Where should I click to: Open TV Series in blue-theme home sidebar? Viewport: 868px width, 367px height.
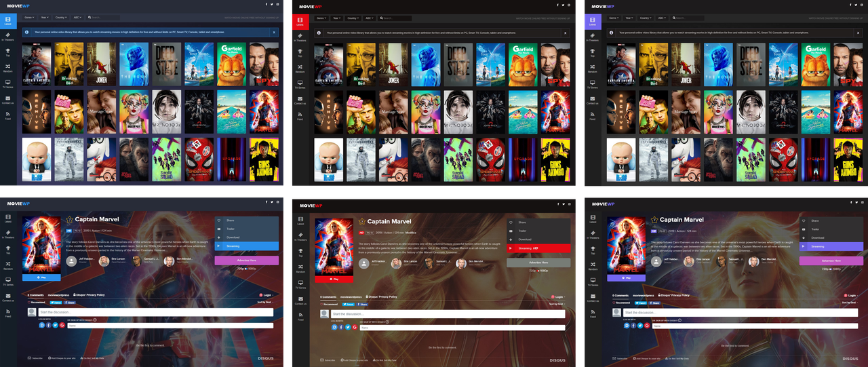(7, 84)
